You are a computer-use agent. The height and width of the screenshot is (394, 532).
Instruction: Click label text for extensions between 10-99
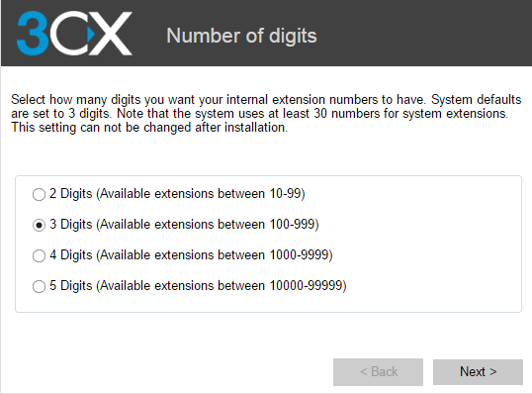click(177, 194)
